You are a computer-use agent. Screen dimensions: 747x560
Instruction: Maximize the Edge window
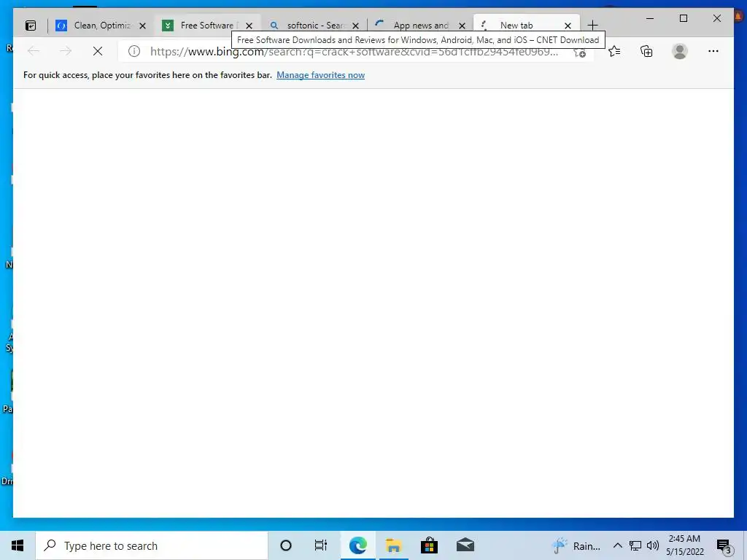(x=683, y=18)
